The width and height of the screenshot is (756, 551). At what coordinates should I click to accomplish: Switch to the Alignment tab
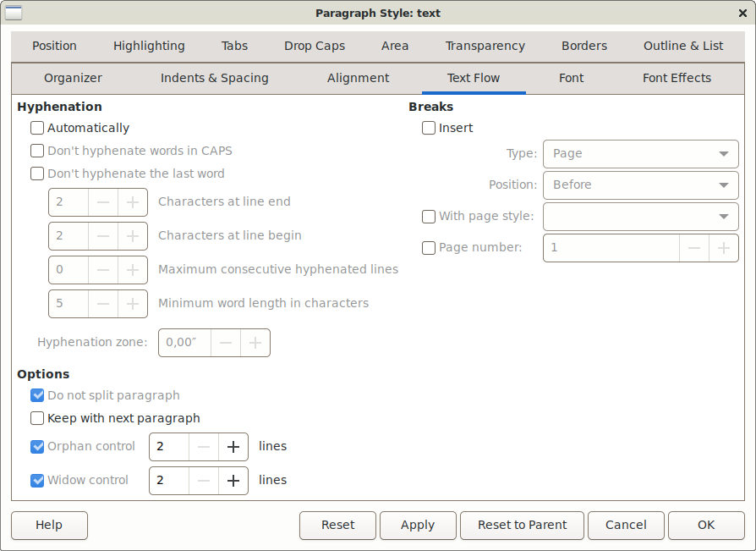358,78
